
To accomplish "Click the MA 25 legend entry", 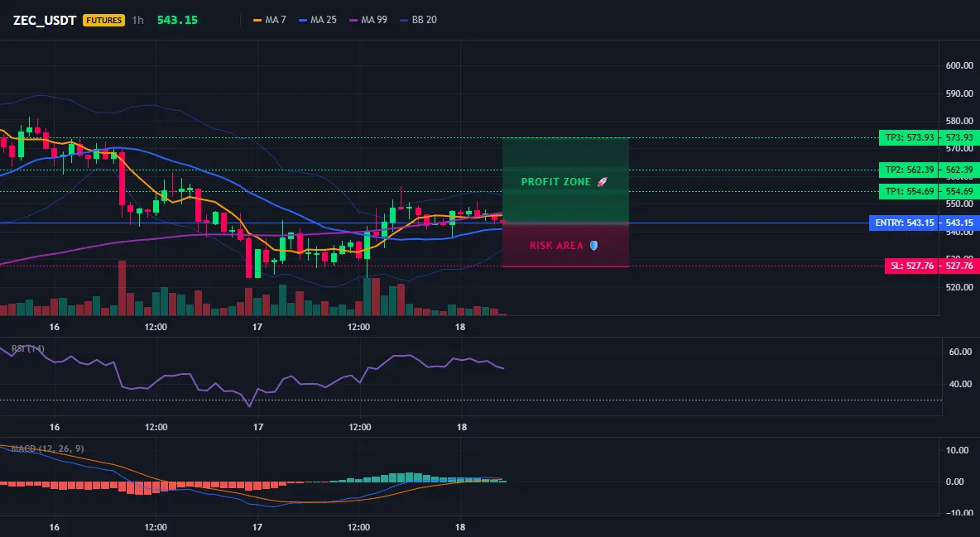I will (318, 20).
